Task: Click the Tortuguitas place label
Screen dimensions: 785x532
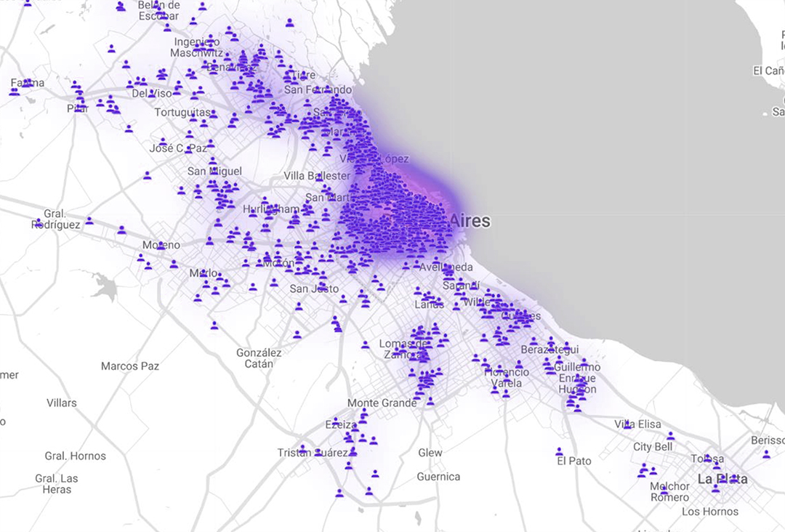Action: [x=182, y=113]
